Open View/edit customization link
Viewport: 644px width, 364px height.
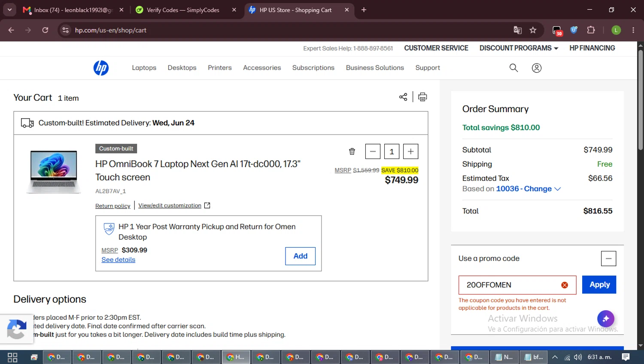coord(174,205)
